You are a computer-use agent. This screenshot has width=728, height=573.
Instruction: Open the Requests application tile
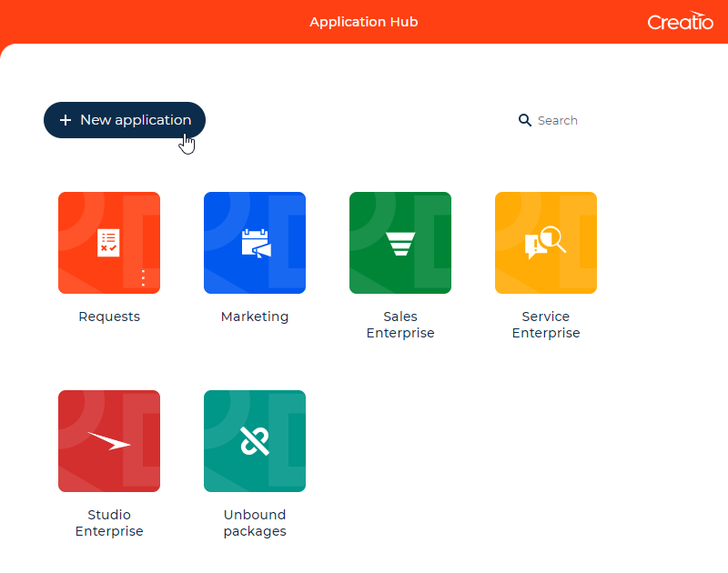point(109,243)
